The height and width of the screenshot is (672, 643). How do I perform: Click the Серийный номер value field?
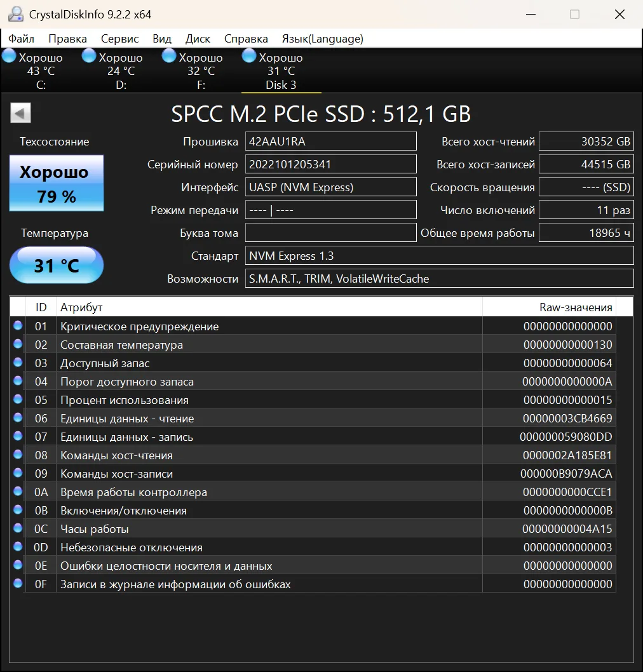coord(330,165)
